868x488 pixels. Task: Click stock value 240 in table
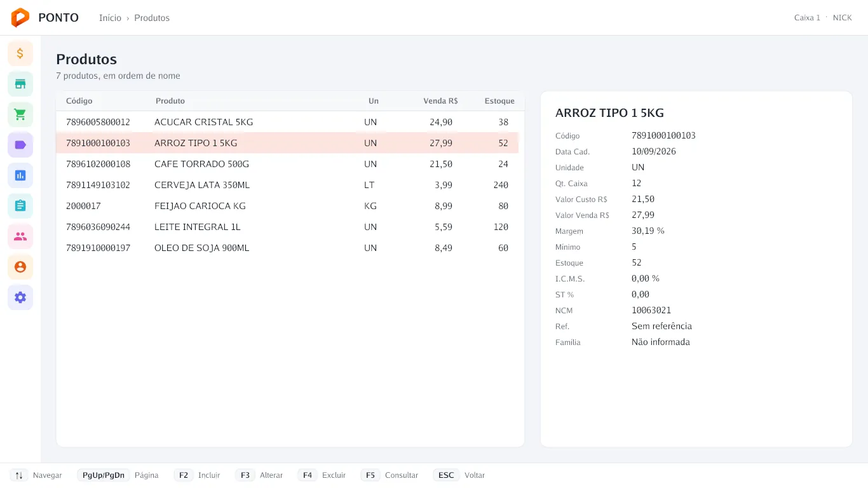pyautogui.click(x=501, y=185)
